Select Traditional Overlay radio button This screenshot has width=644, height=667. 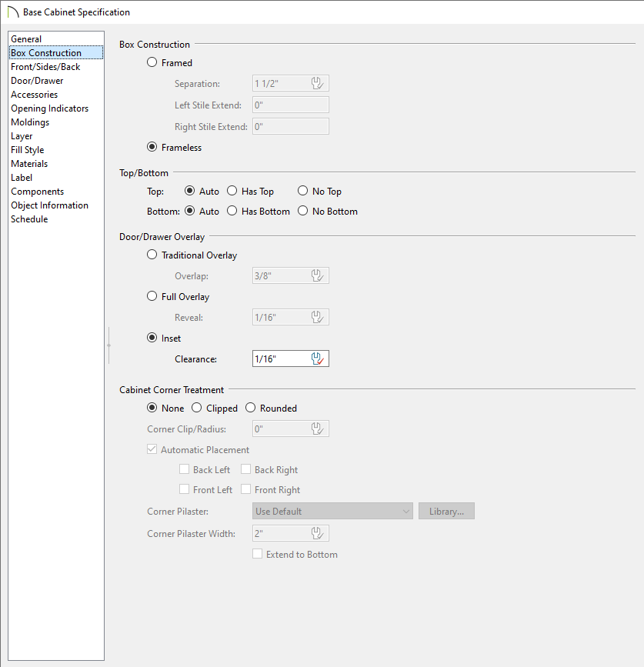pyautogui.click(x=152, y=255)
